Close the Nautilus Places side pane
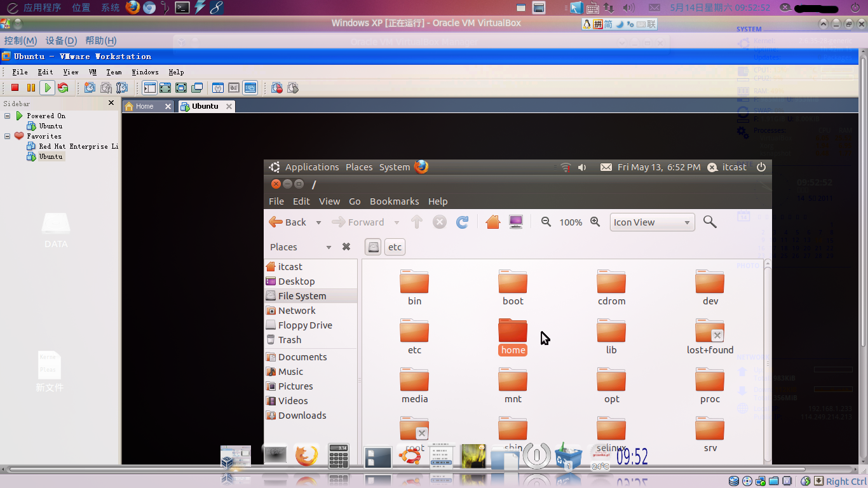The width and height of the screenshot is (868, 488). pyautogui.click(x=346, y=247)
